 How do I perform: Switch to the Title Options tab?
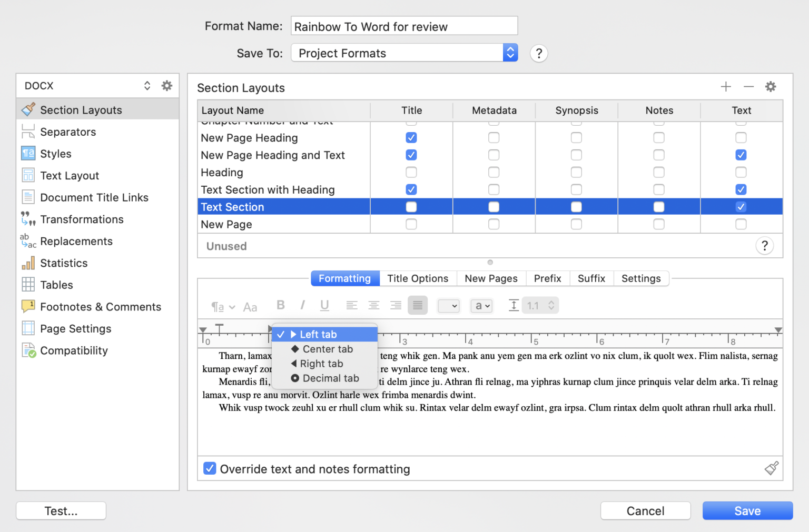click(418, 278)
